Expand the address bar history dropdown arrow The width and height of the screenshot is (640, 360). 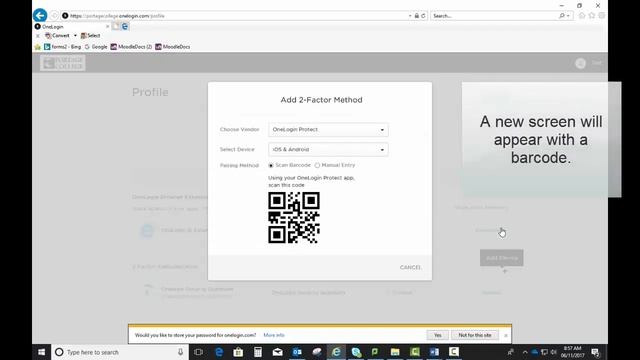pos(410,16)
